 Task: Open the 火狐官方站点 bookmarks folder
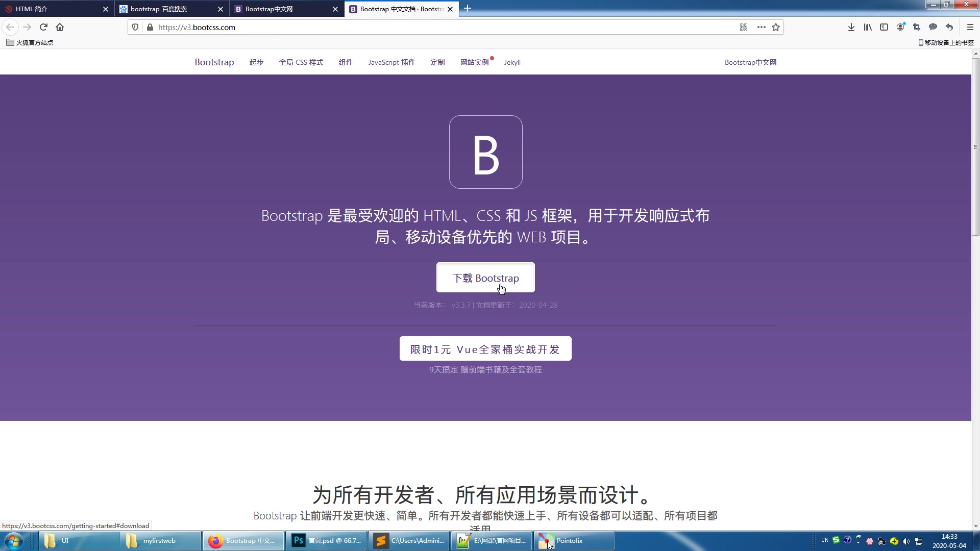click(x=30, y=42)
